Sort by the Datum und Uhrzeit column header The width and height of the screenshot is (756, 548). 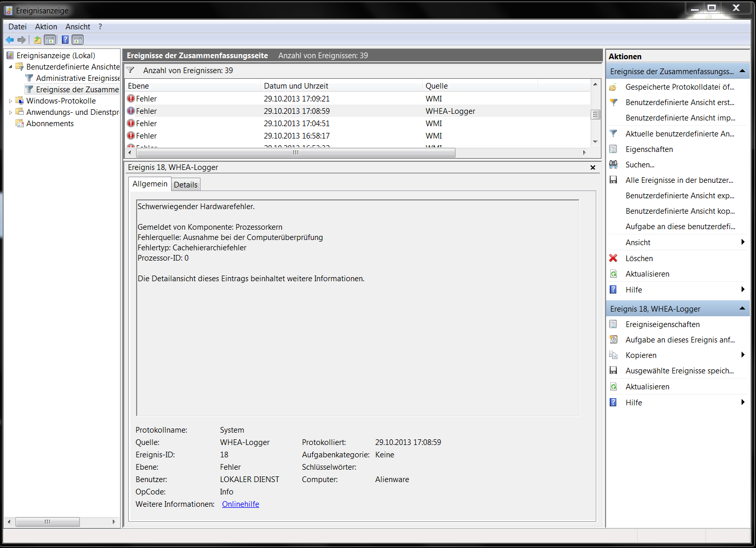pyautogui.click(x=342, y=86)
